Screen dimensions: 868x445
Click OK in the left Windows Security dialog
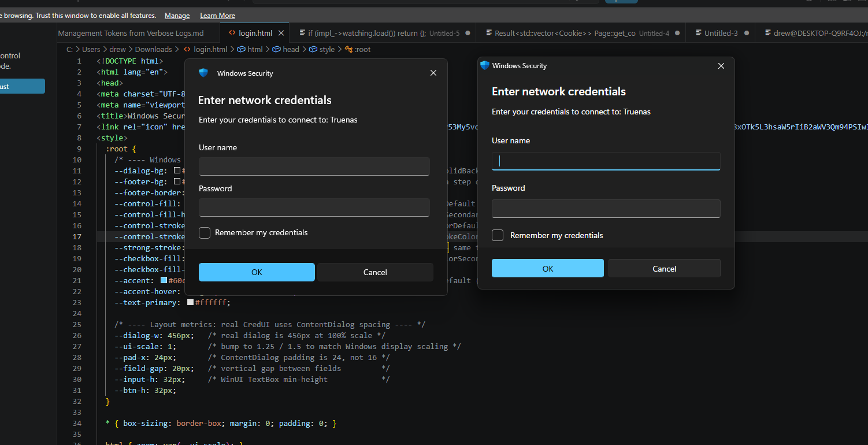pyautogui.click(x=257, y=272)
